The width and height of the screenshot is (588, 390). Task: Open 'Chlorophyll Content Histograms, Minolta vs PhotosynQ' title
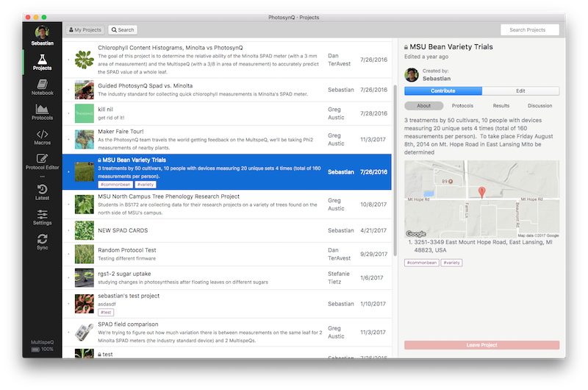tap(171, 48)
